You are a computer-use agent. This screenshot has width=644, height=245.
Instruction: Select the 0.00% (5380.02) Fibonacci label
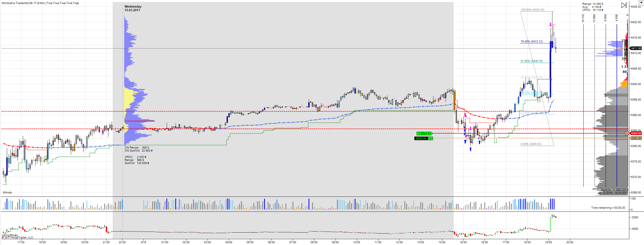[x=531, y=144]
